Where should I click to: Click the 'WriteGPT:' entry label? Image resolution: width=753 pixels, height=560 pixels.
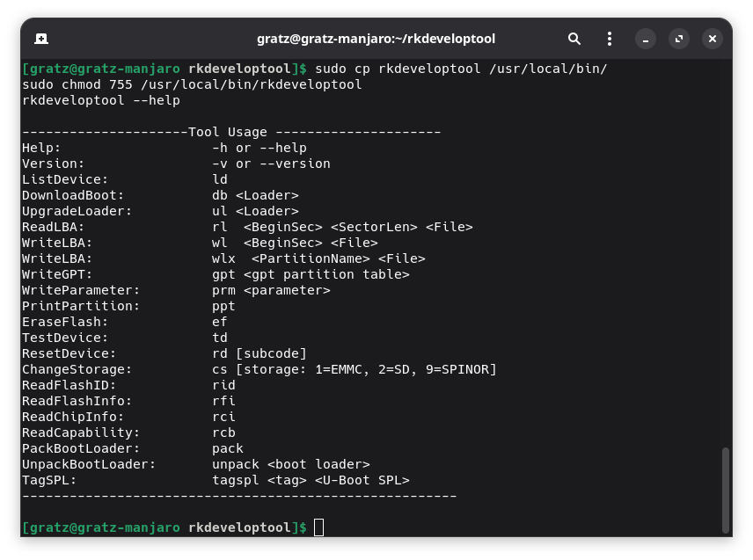point(57,274)
